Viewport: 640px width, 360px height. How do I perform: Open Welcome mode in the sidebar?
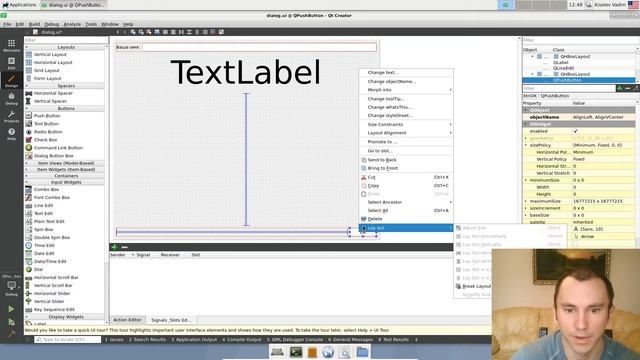[x=11, y=45]
